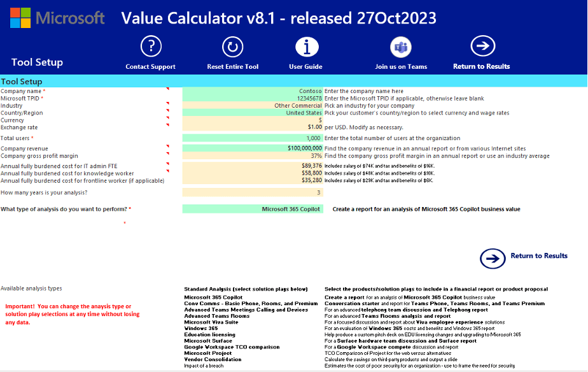Click 'Vendor Consolidation' in analysis list
Viewport: 588px width, 372px height.
point(213,360)
